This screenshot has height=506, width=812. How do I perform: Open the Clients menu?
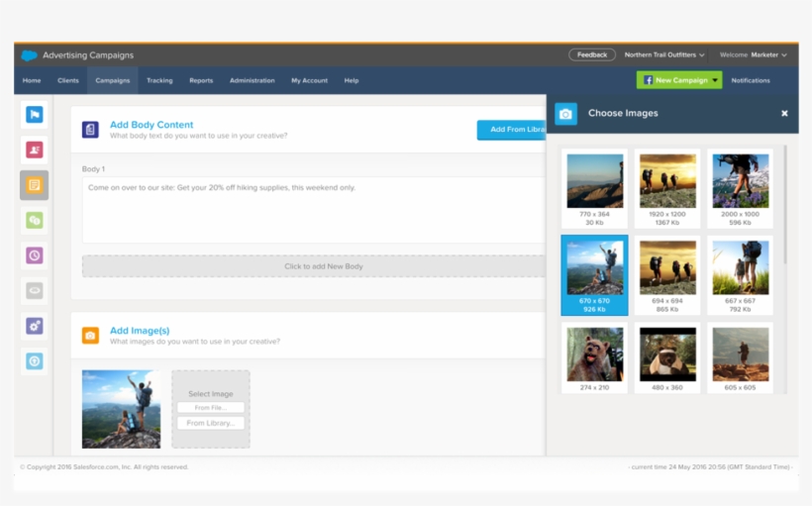(68, 80)
